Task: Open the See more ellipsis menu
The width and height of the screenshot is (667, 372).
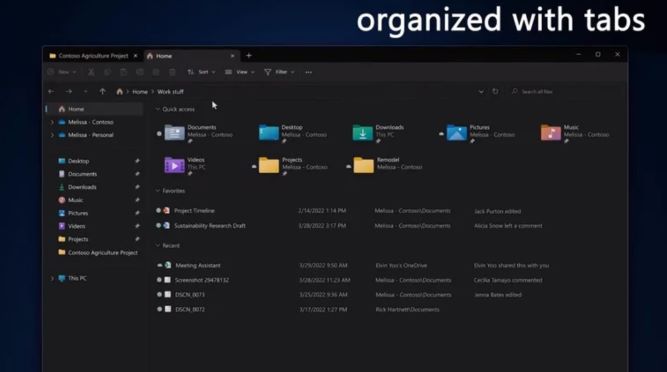Action: (x=308, y=72)
